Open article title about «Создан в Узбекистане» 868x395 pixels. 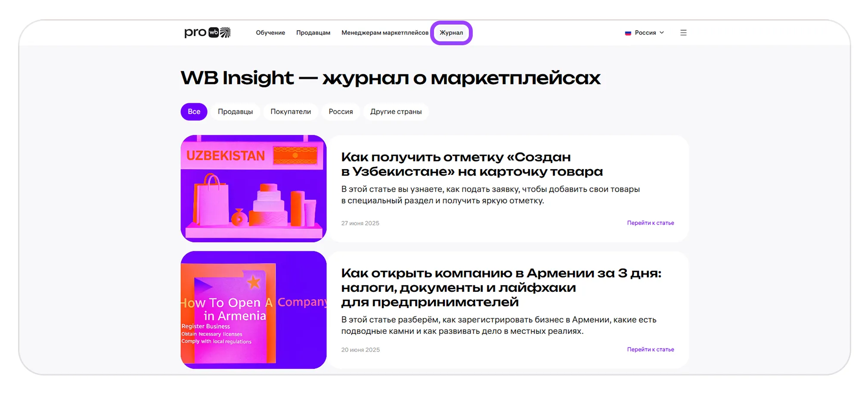(x=472, y=164)
